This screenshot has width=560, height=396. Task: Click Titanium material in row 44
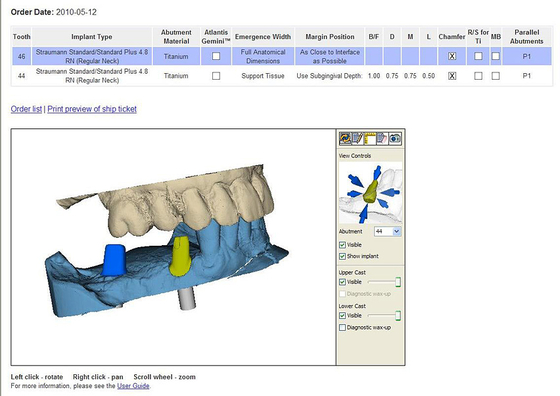tap(176, 76)
